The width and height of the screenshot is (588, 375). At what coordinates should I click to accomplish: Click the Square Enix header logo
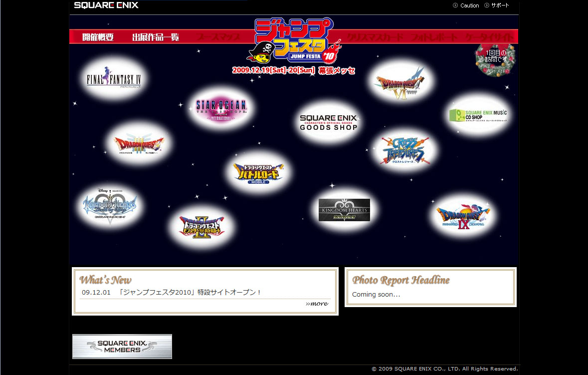click(x=106, y=5)
